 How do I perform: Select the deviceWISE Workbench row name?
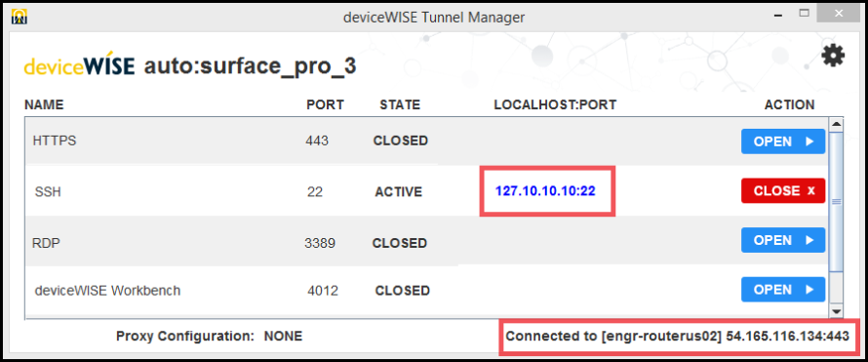107,290
